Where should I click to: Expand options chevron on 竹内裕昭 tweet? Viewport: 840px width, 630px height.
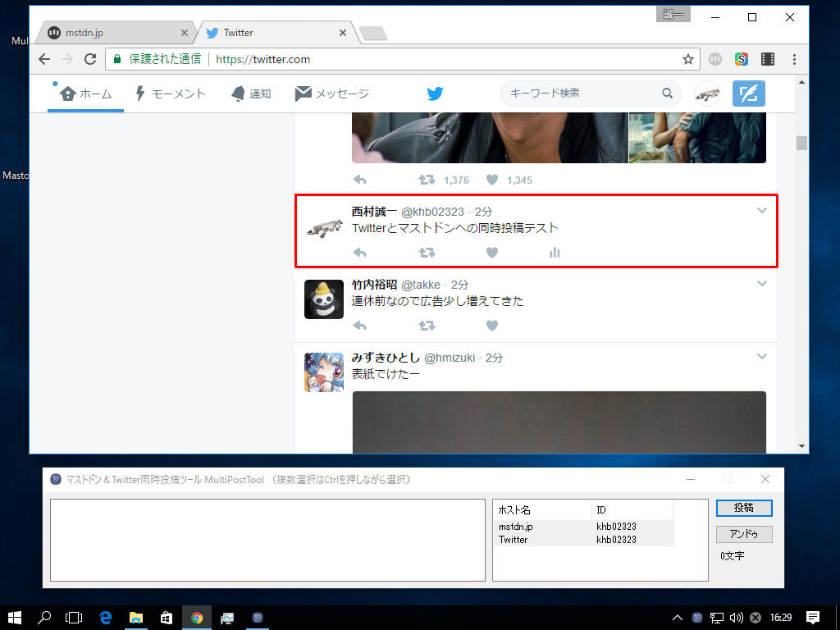point(762,283)
